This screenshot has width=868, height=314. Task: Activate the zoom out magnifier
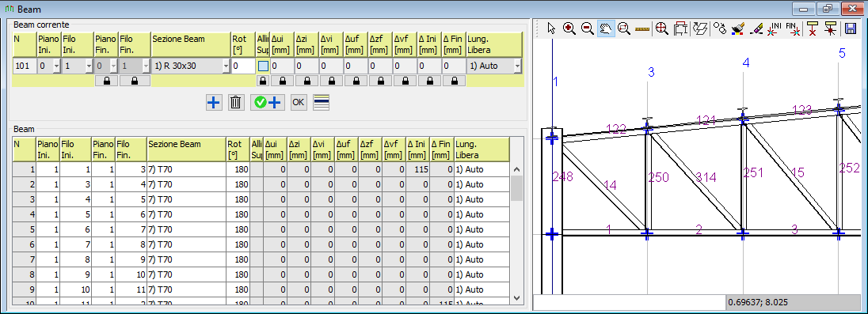point(588,28)
